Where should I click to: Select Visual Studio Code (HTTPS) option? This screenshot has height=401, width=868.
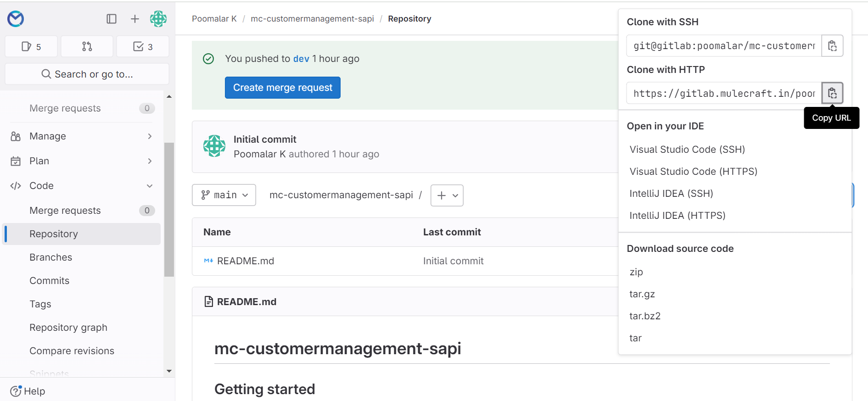693,172
